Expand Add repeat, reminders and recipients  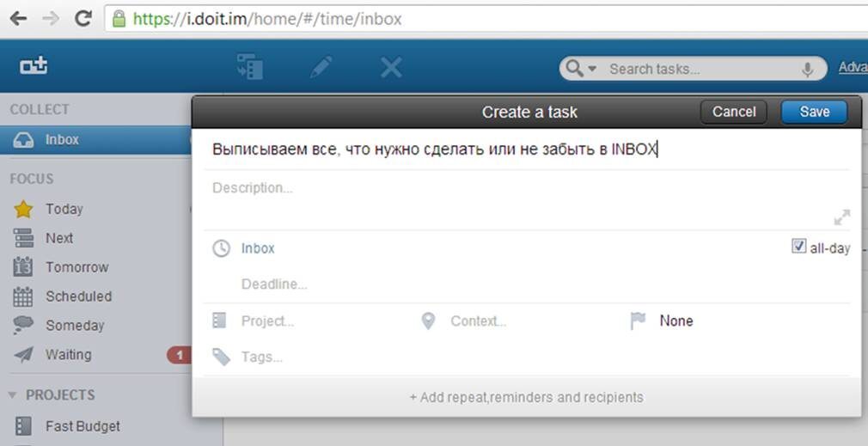[526, 397]
